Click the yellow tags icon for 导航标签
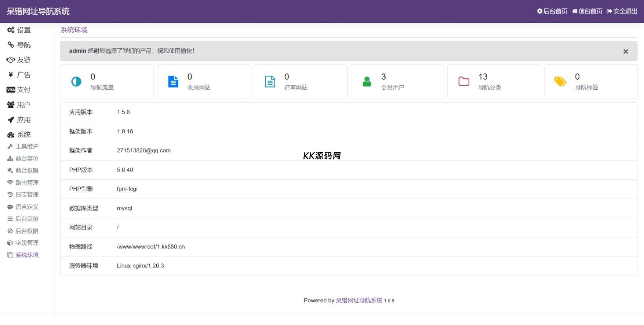Image resolution: width=644 pixels, height=325 pixels. pyautogui.click(x=560, y=82)
